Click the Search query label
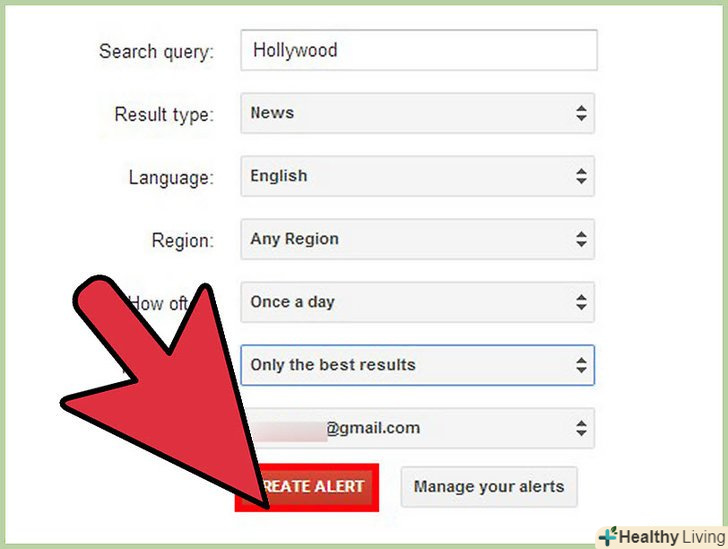 pos(156,52)
